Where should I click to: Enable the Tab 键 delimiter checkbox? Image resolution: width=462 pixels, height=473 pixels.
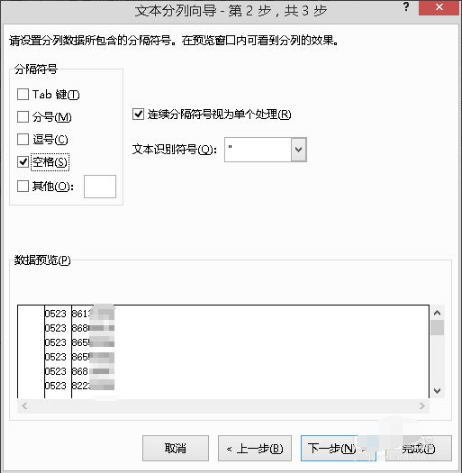click(23, 94)
